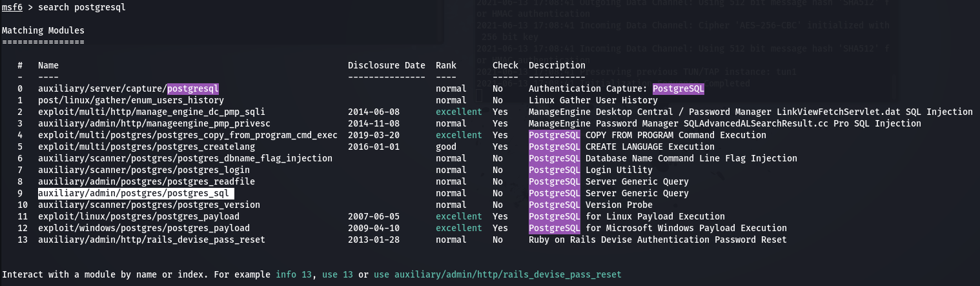Click the 'Rank' column header
Viewport: 980px width, 286px height.
(446, 65)
